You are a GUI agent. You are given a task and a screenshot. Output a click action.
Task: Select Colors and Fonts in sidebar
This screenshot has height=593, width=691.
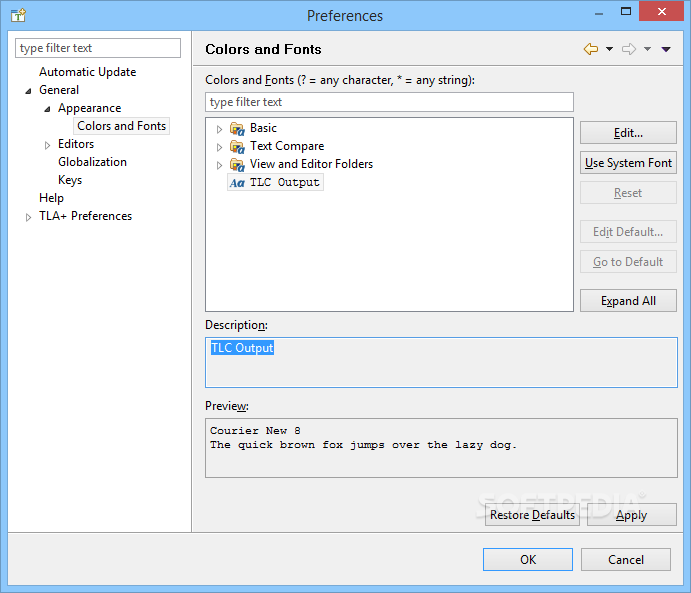pyautogui.click(x=122, y=126)
